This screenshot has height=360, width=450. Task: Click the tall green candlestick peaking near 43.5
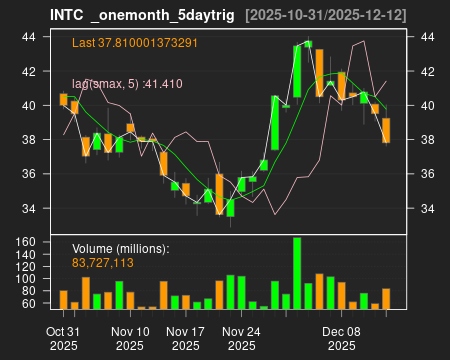[x=297, y=71]
